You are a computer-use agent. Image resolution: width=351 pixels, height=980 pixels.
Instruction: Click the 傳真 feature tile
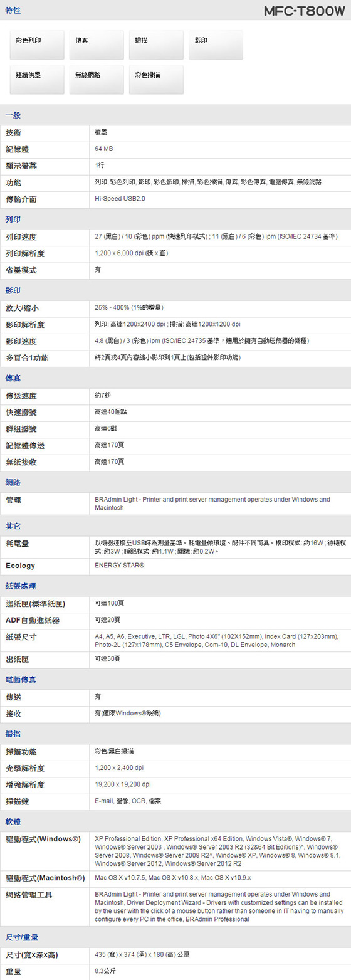pyautogui.click(x=97, y=45)
